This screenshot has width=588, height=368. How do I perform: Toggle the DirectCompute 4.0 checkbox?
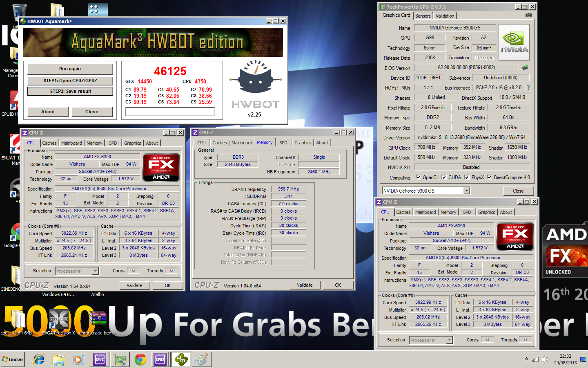pyautogui.click(x=489, y=177)
